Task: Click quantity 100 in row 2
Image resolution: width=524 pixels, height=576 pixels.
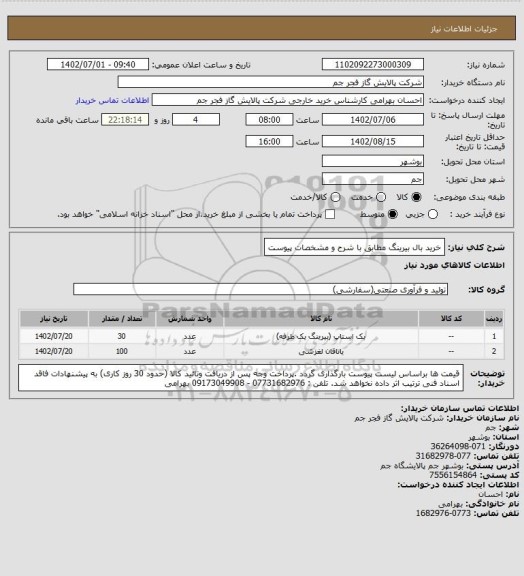Action: (x=122, y=352)
